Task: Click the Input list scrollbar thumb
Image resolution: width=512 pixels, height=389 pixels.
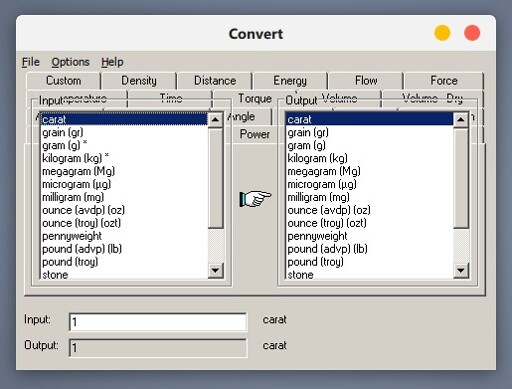Action: (215, 178)
